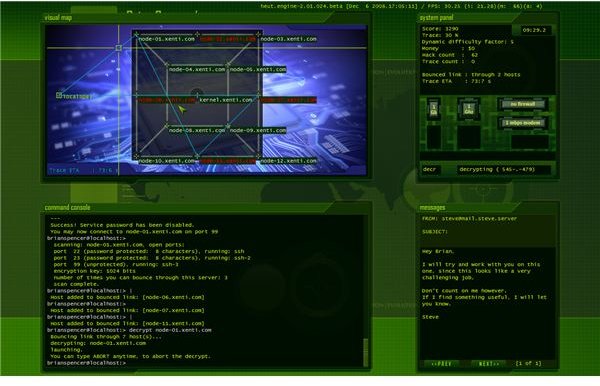Click the first 1 GHz CPU slot
600x386 pixels.
(x=434, y=109)
